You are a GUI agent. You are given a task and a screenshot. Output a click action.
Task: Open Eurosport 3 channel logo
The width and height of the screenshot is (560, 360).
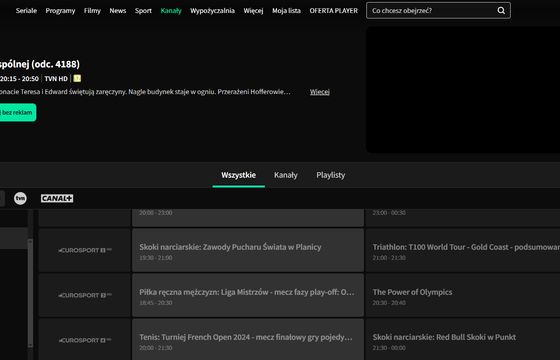[x=85, y=340]
